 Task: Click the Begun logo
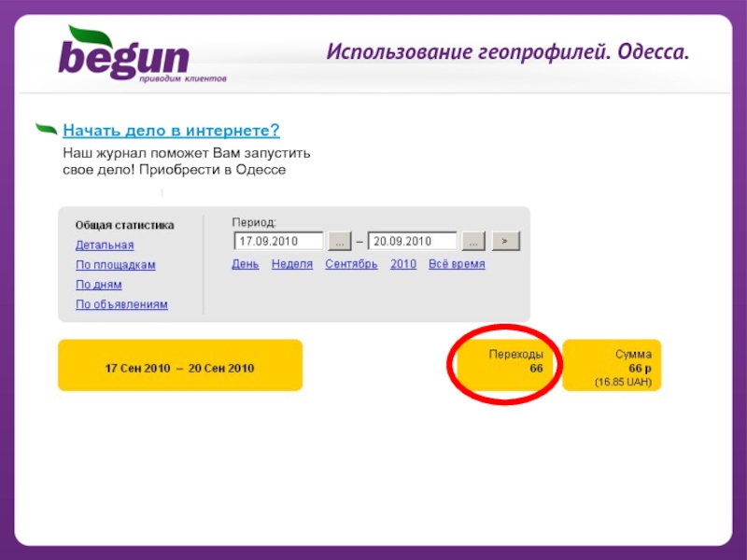142,54
